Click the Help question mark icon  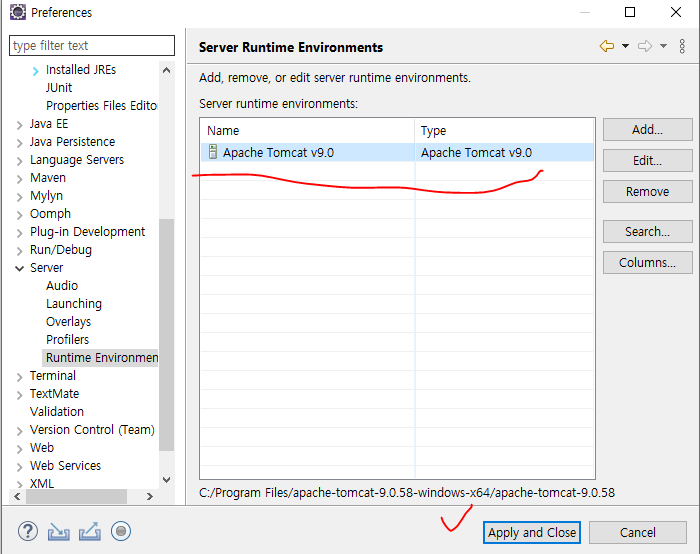[x=28, y=531]
